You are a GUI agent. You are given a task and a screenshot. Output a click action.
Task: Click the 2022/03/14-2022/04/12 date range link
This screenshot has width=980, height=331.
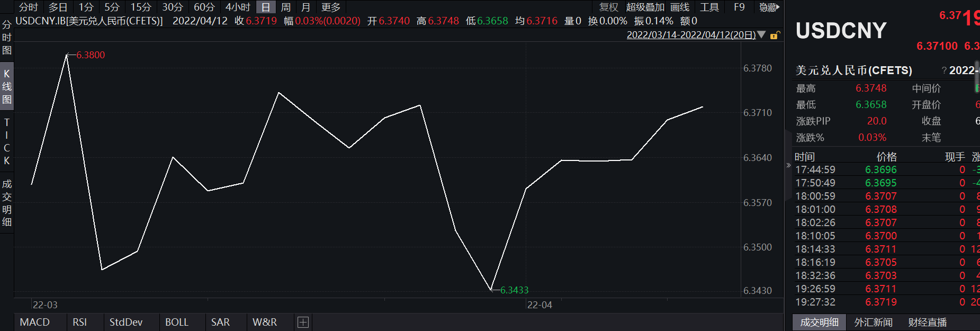tap(691, 35)
